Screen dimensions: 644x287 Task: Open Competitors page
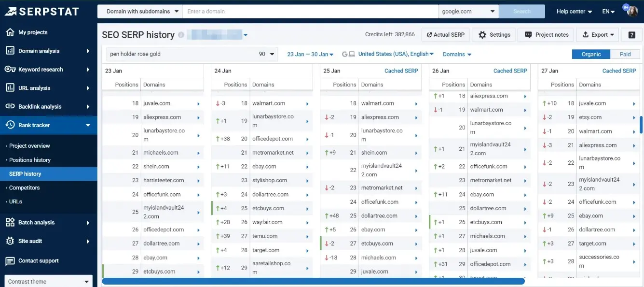pyautogui.click(x=25, y=187)
